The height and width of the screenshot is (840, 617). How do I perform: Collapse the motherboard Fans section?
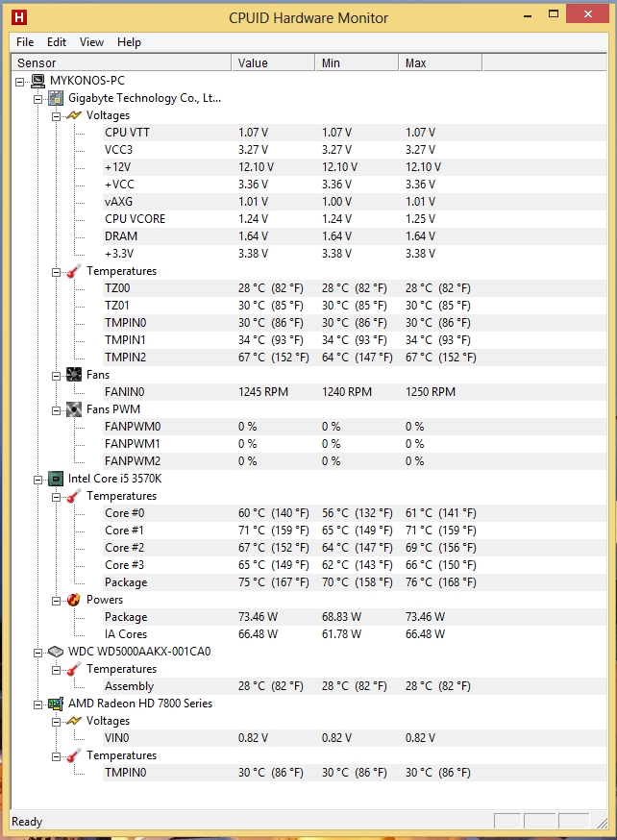tap(57, 376)
